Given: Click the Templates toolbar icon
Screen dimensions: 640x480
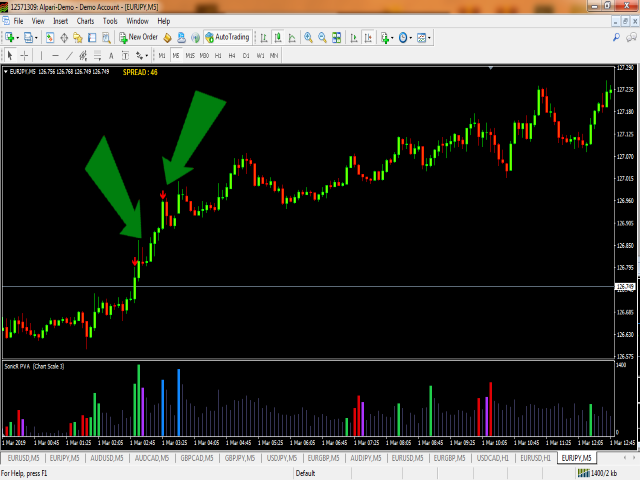Looking at the screenshot, I should coord(421,38).
